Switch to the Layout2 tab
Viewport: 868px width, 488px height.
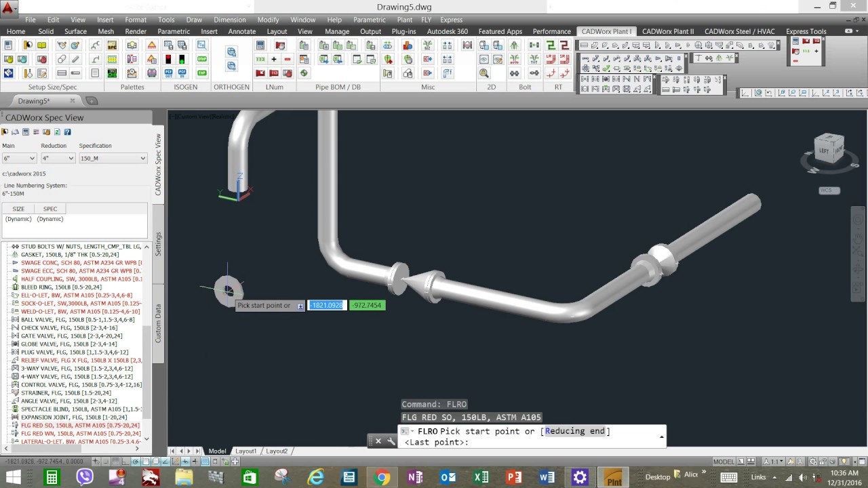coord(277,451)
